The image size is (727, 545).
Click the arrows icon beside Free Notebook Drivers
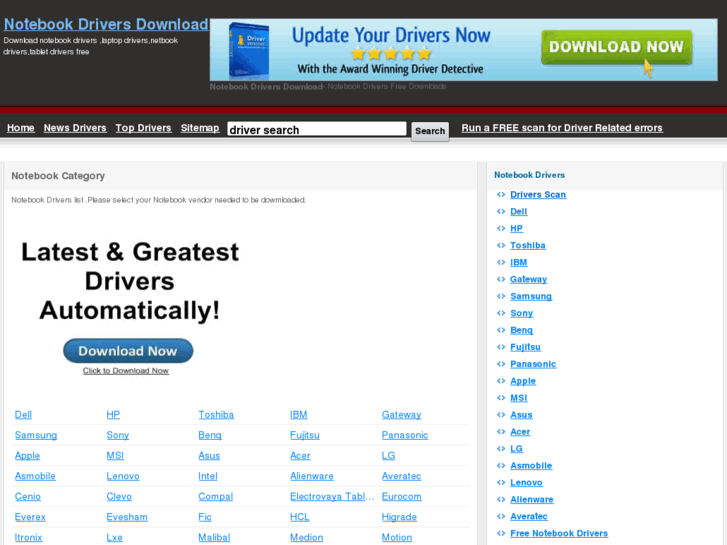501,533
